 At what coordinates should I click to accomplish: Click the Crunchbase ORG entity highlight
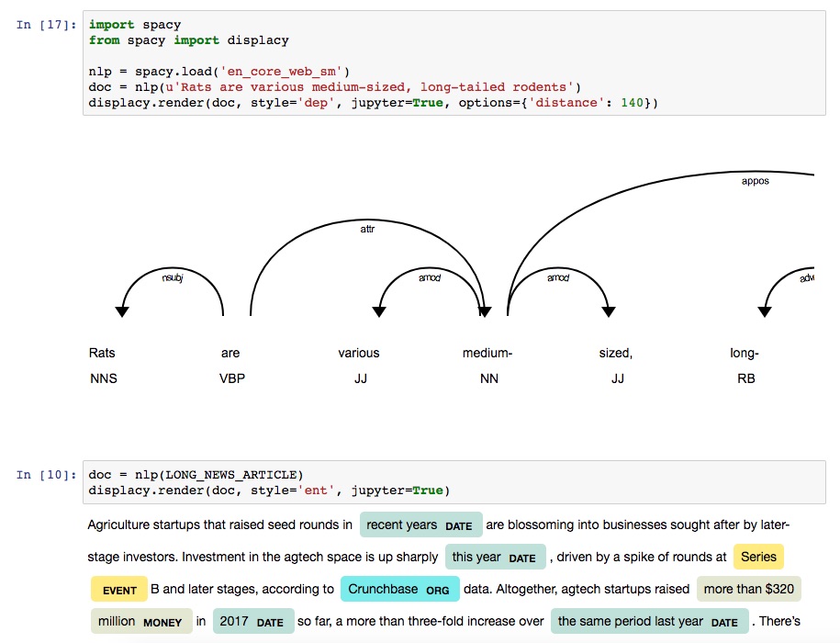(399, 588)
